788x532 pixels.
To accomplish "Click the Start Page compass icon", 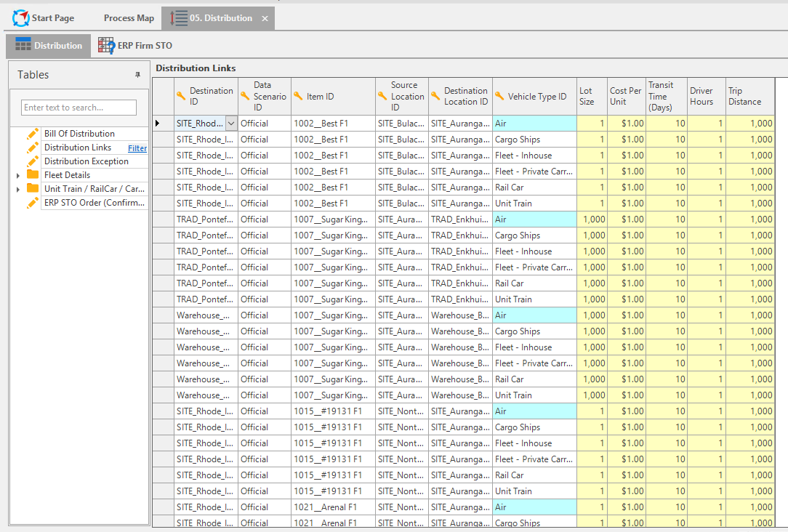I will click(20, 18).
